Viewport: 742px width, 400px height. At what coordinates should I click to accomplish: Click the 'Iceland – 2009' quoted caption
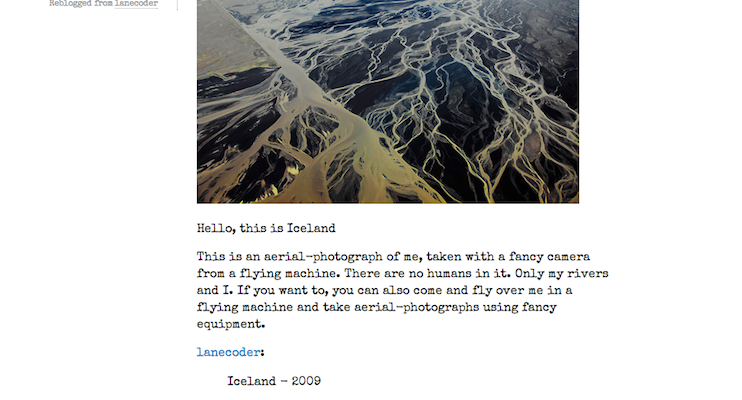tap(274, 381)
